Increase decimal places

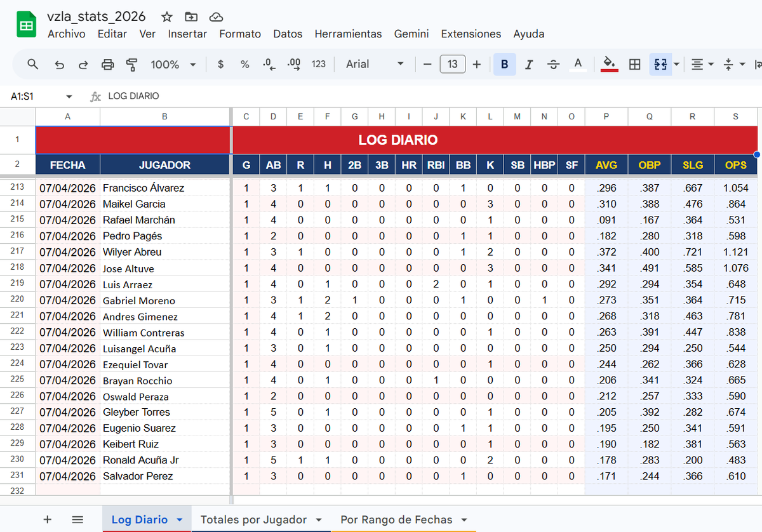(294, 64)
